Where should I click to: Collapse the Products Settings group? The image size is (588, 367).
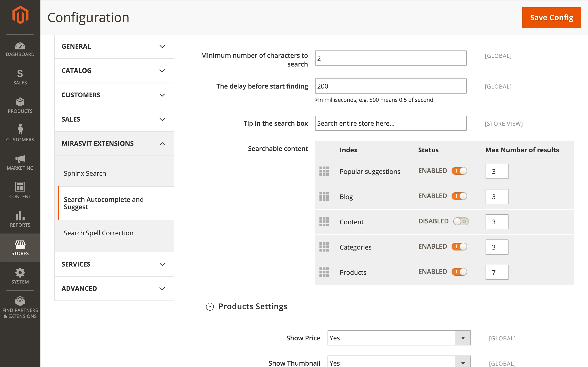(x=210, y=307)
